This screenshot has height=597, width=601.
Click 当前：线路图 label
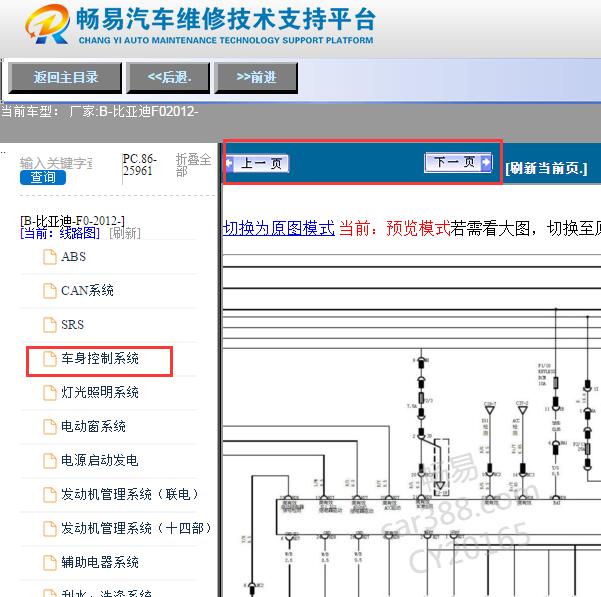tap(60, 233)
